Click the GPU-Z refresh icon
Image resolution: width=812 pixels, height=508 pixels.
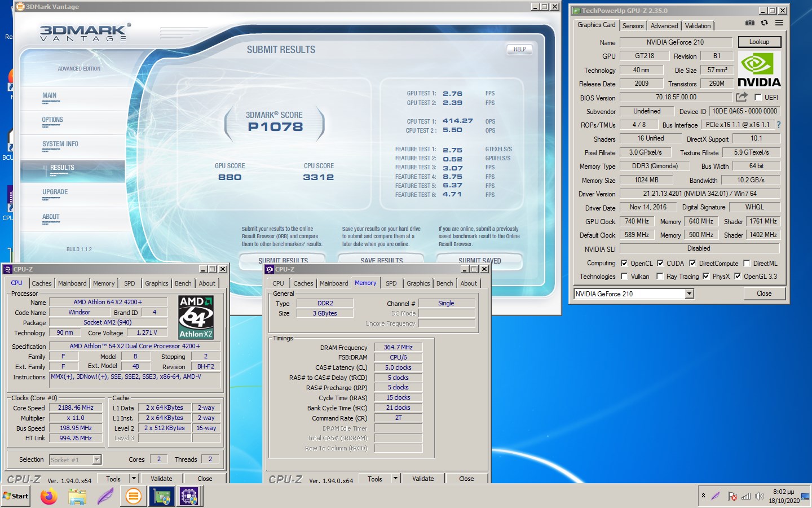(764, 23)
